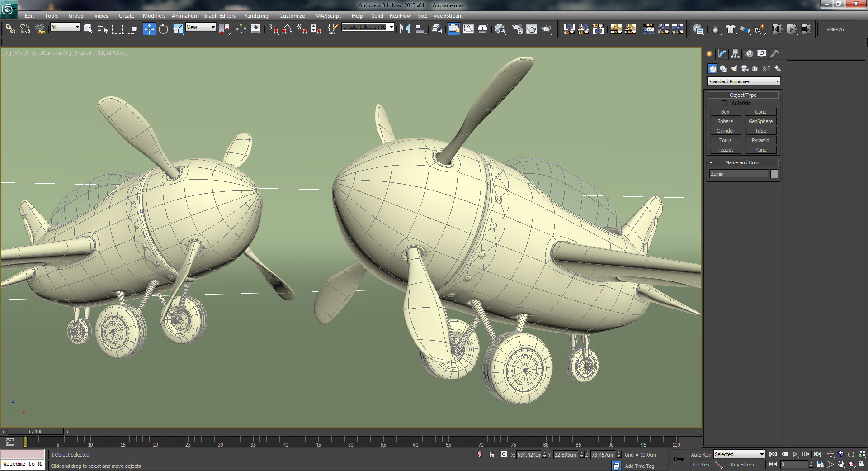The width and height of the screenshot is (868, 471).
Task: Click the Utilities hammer tab
Action: coord(775,54)
